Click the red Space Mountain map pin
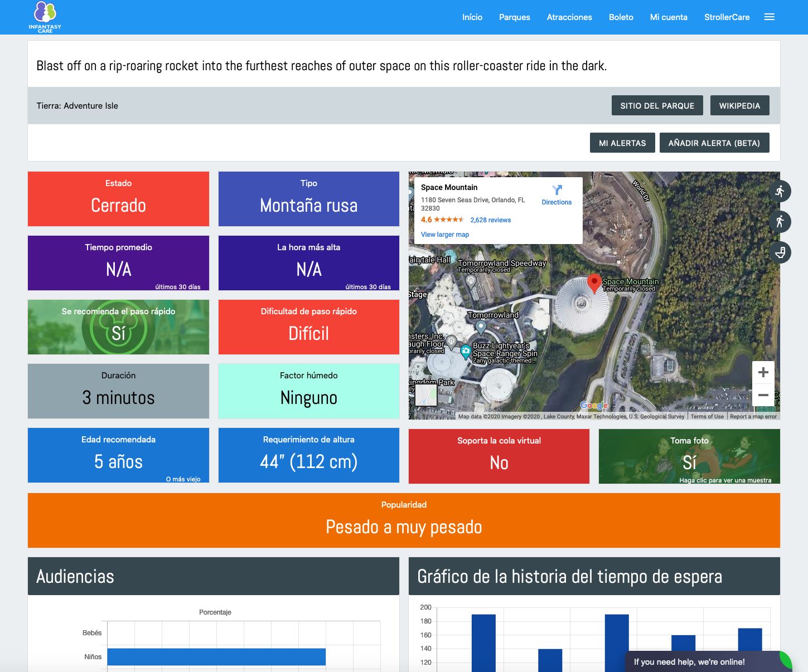The width and height of the screenshot is (808, 672). click(594, 283)
